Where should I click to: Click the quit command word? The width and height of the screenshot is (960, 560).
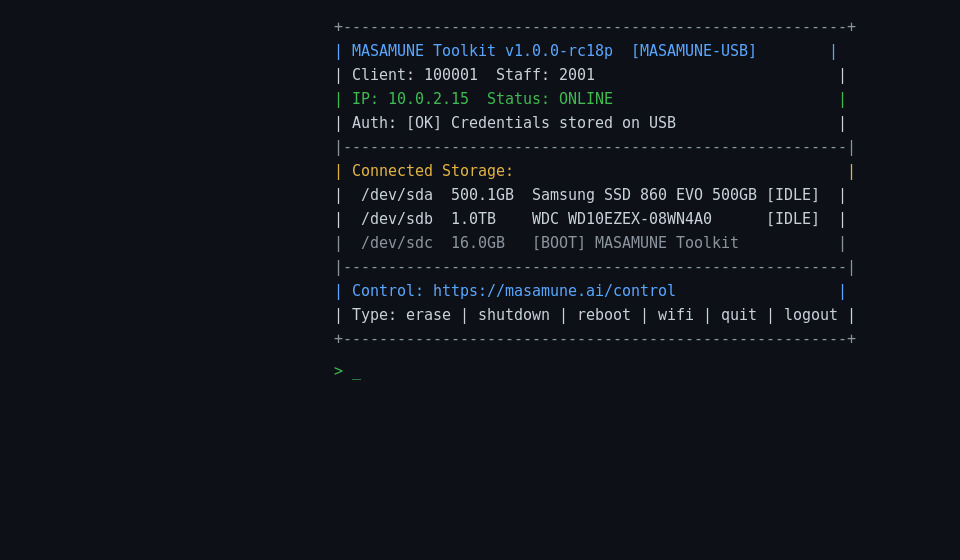(x=738, y=315)
